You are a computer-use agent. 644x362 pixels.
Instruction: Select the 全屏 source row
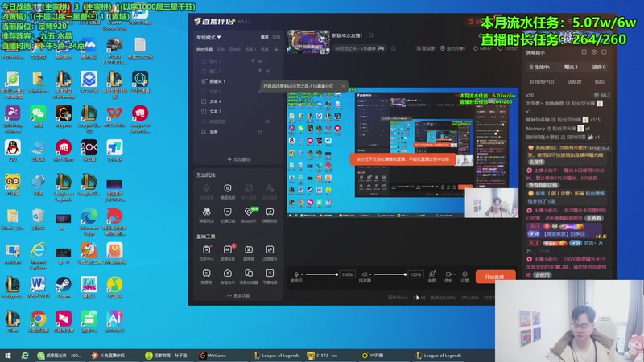pos(237,132)
